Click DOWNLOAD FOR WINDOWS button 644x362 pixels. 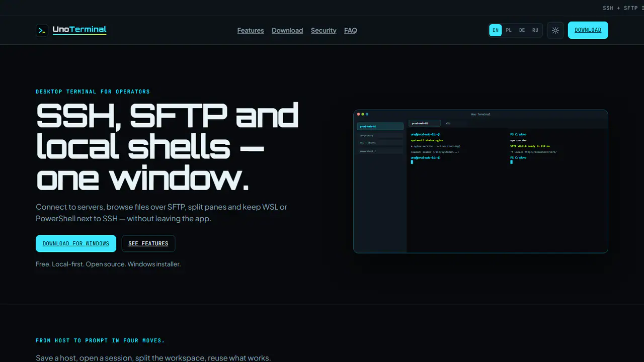point(76,243)
